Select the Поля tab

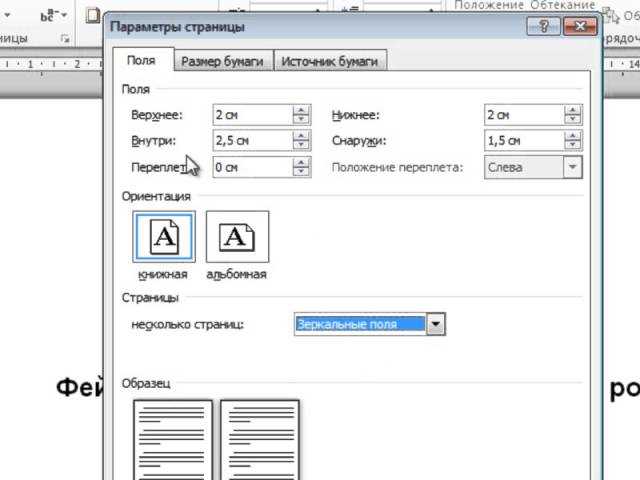(141, 61)
